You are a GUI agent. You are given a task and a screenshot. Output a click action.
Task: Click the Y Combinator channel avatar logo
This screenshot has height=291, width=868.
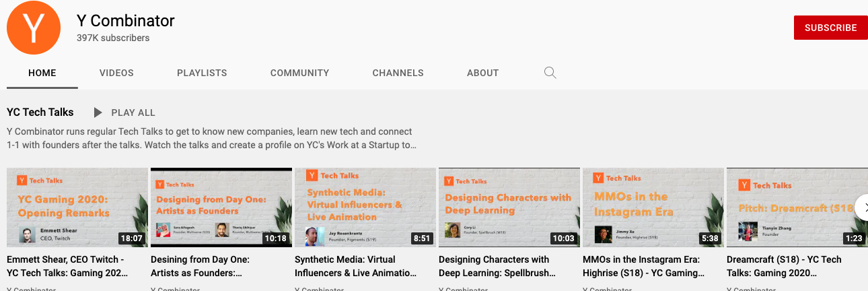pyautogui.click(x=34, y=28)
